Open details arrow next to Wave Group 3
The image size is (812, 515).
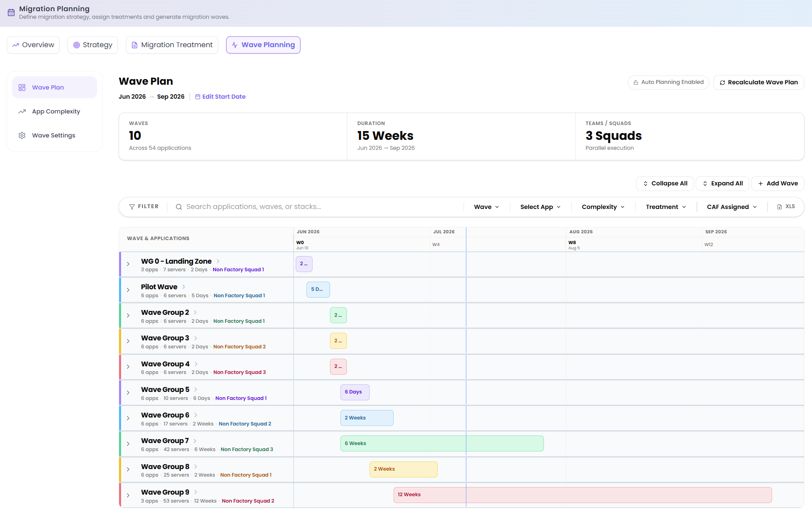196,338
